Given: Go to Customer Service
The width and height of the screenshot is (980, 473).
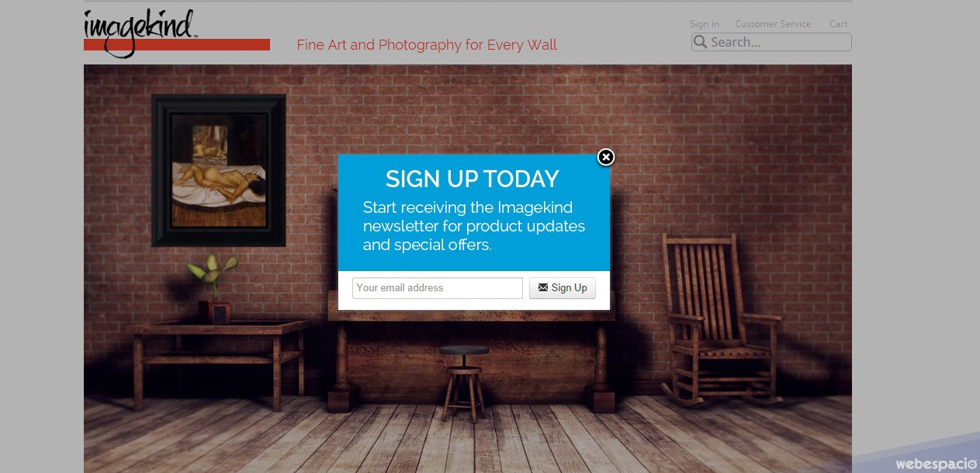Looking at the screenshot, I should coord(773,24).
